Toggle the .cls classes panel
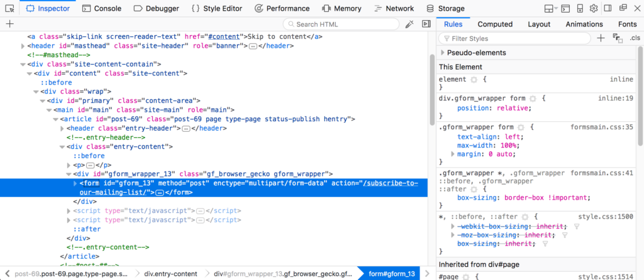644x280 pixels. 635,38
